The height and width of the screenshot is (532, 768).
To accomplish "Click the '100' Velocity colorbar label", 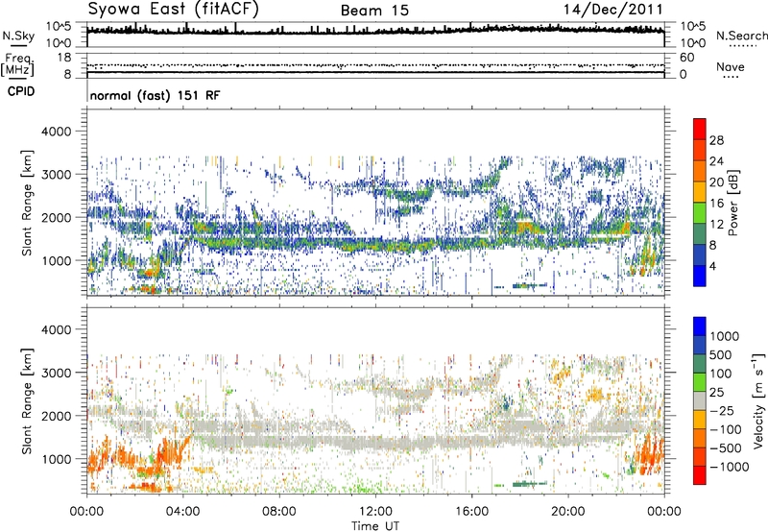I will [721, 374].
